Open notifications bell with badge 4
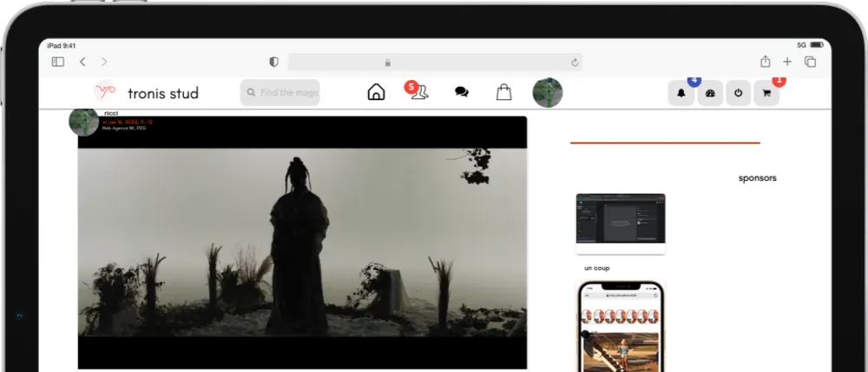868x372 pixels. pyautogui.click(x=681, y=93)
